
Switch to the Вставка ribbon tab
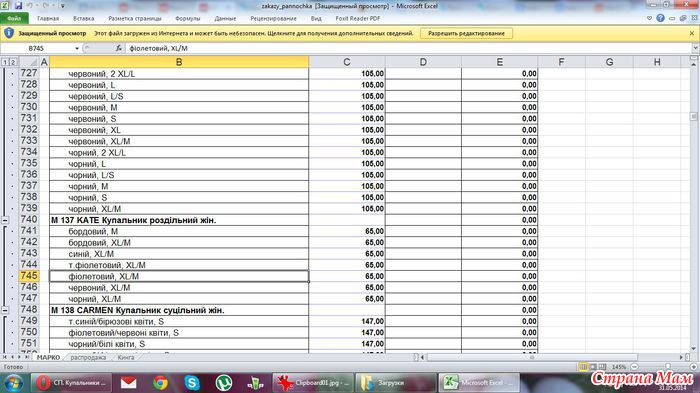[x=83, y=18]
